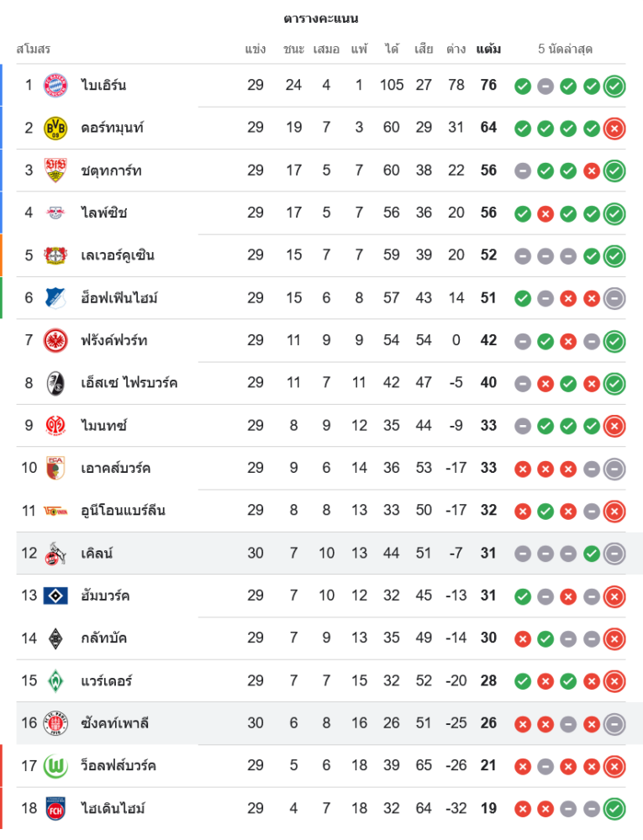
Task: Click the แต้ม points column header
Action: [x=488, y=49]
